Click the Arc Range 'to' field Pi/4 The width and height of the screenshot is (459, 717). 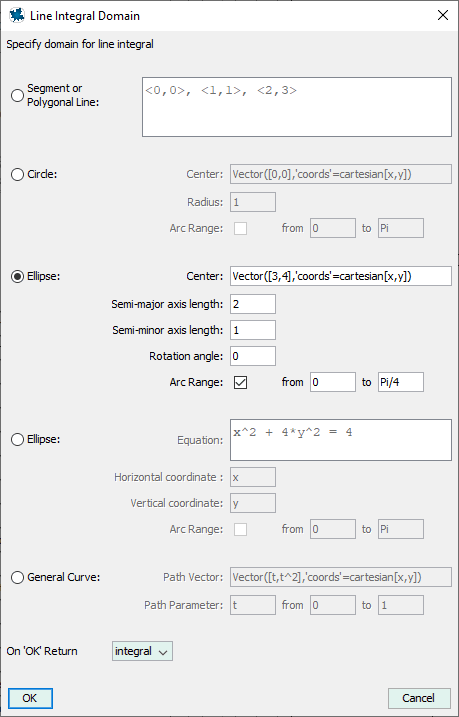tap(401, 382)
